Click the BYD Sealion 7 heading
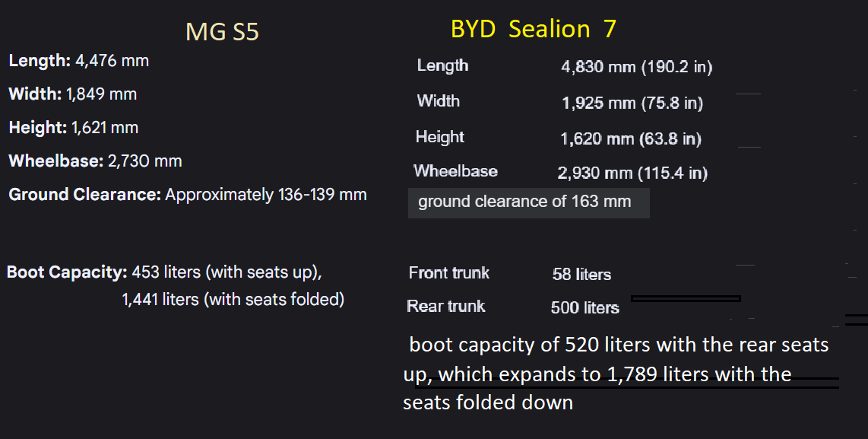Screen dimensions: 868x439 pos(533,29)
